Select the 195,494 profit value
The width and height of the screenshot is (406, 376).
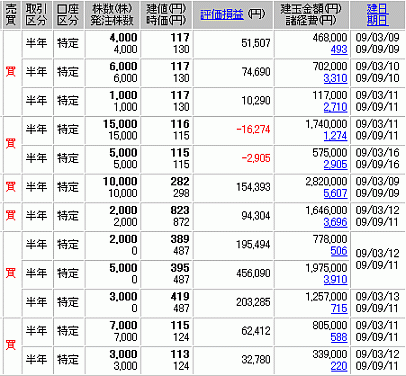(253, 244)
